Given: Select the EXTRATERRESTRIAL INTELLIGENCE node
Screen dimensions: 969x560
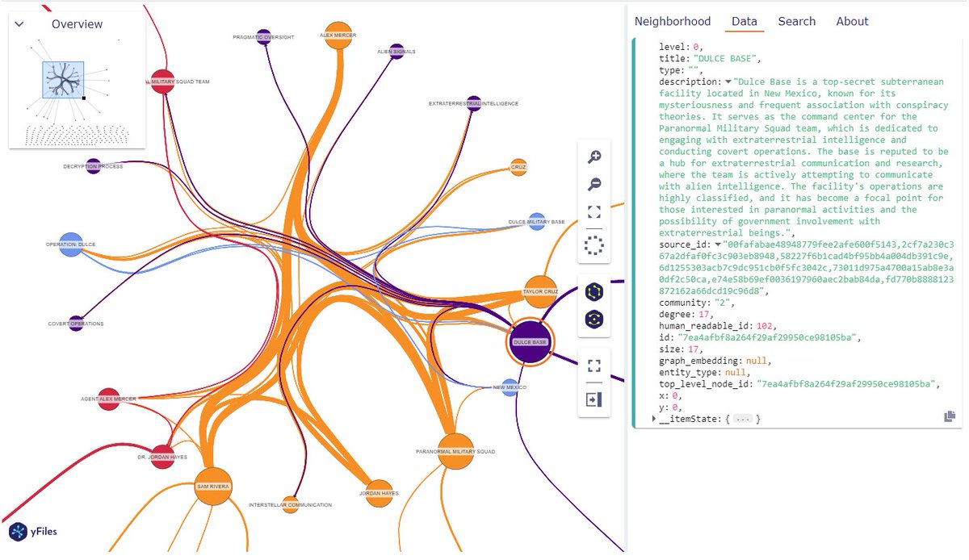Looking at the screenshot, I should click(x=474, y=104).
